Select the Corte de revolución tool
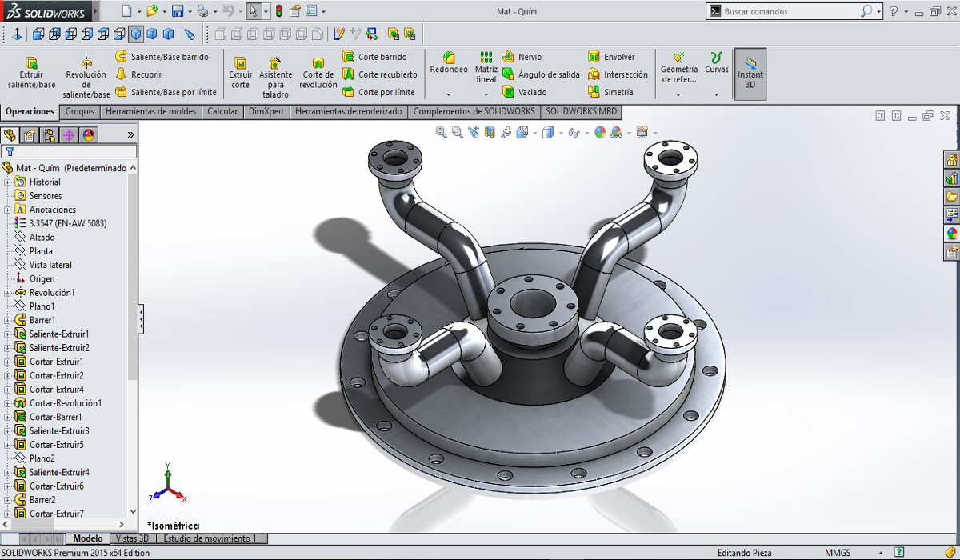 318,73
